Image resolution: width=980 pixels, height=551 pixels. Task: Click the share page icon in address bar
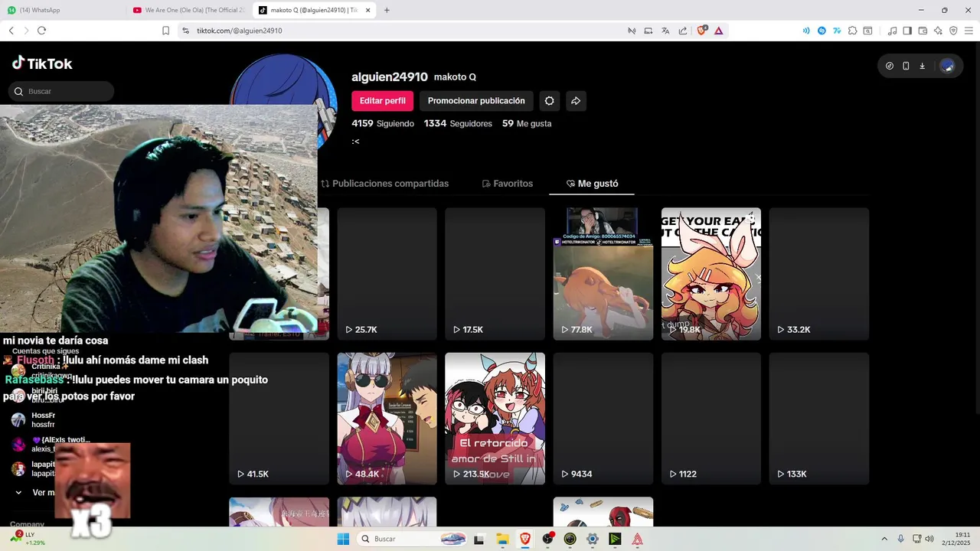click(x=682, y=31)
